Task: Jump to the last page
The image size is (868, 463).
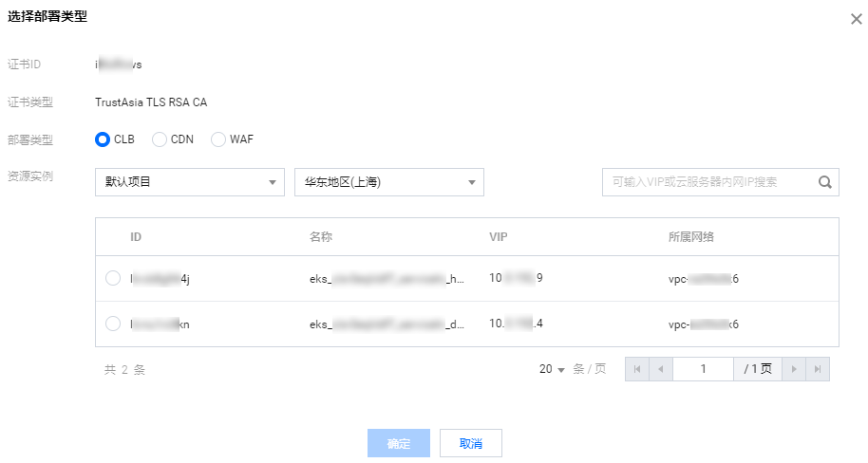Action: click(817, 369)
